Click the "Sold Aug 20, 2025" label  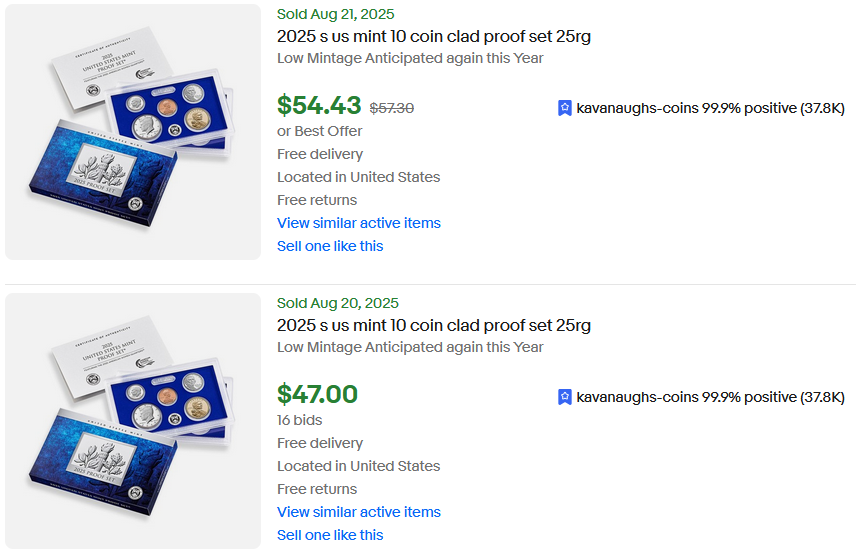click(337, 303)
